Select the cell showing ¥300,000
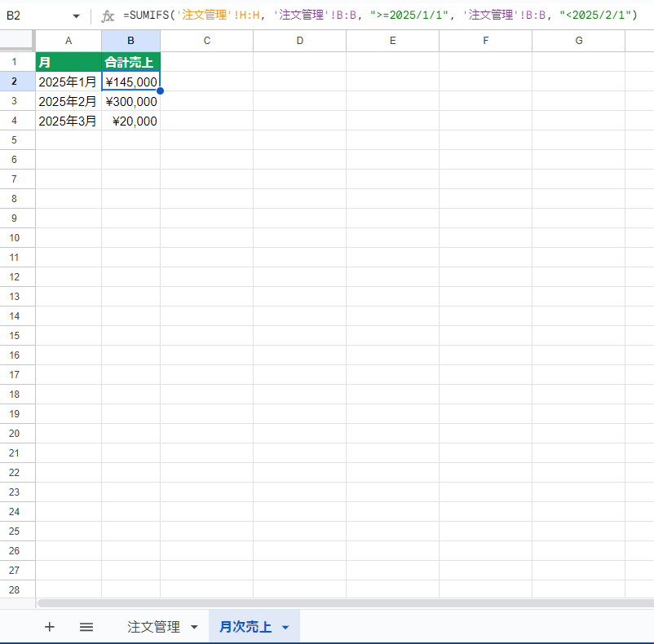Viewport: 654px width, 644px height. click(x=130, y=101)
